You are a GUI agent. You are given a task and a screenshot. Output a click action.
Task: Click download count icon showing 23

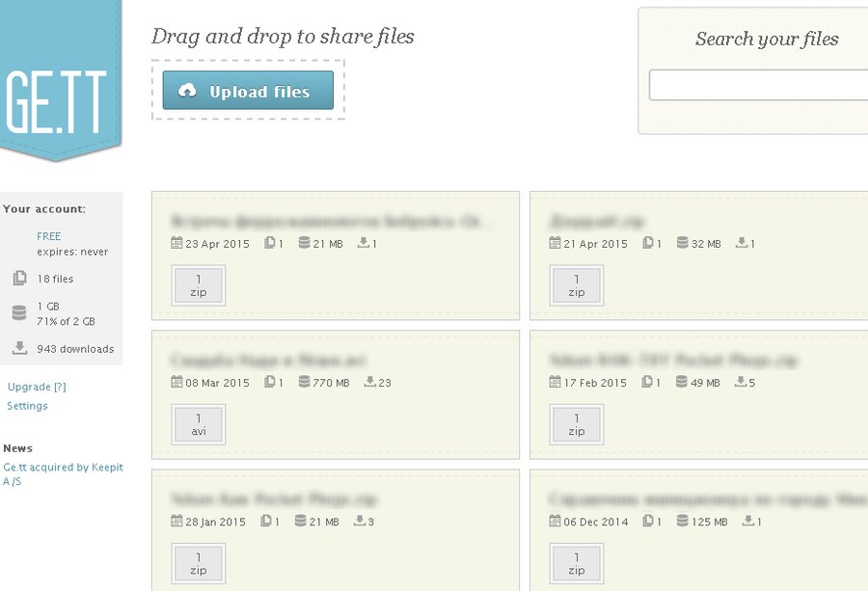369,382
